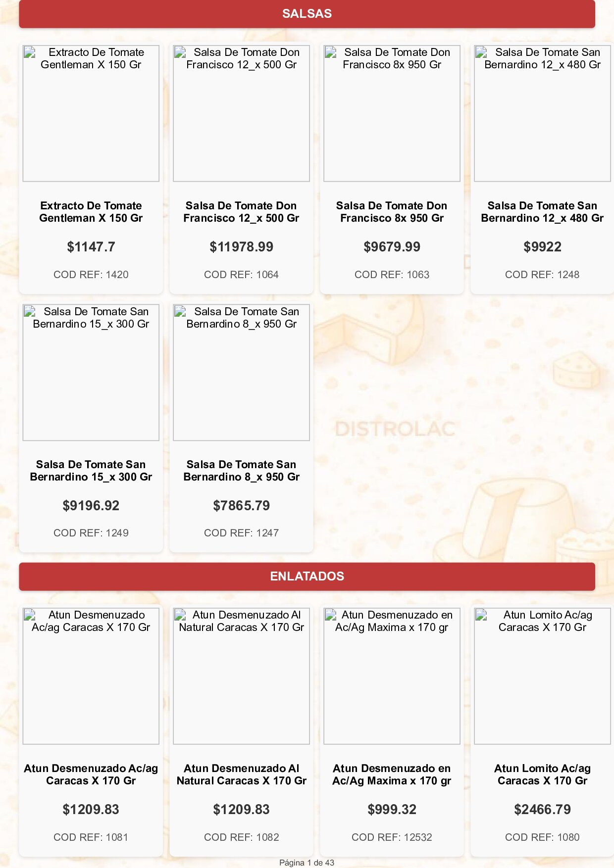Click broken image icon of San Bernardino 480 Gr
The height and width of the screenshot is (868, 614).
[481, 52]
